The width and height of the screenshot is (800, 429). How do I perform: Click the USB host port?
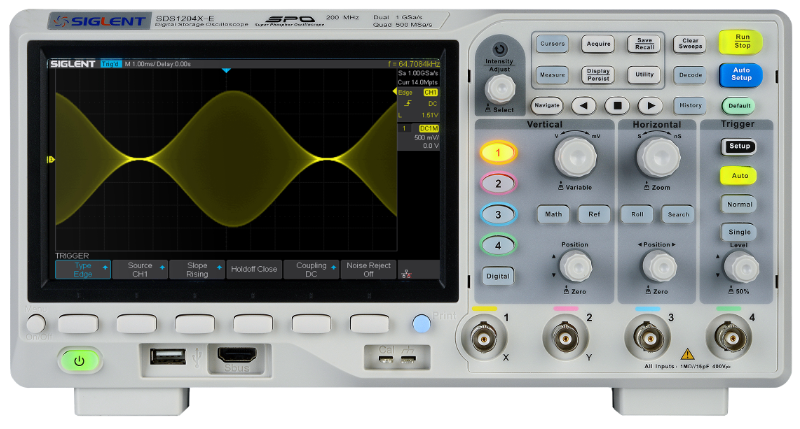coord(167,356)
